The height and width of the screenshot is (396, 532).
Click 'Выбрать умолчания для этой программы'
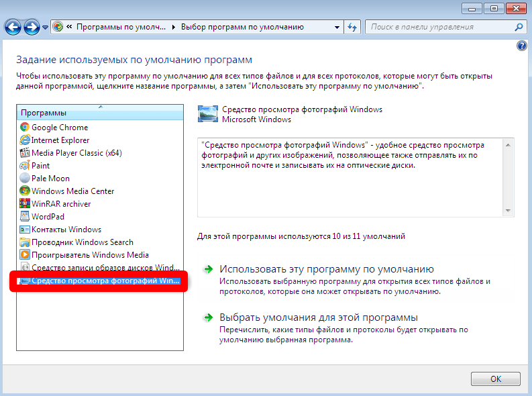click(319, 317)
